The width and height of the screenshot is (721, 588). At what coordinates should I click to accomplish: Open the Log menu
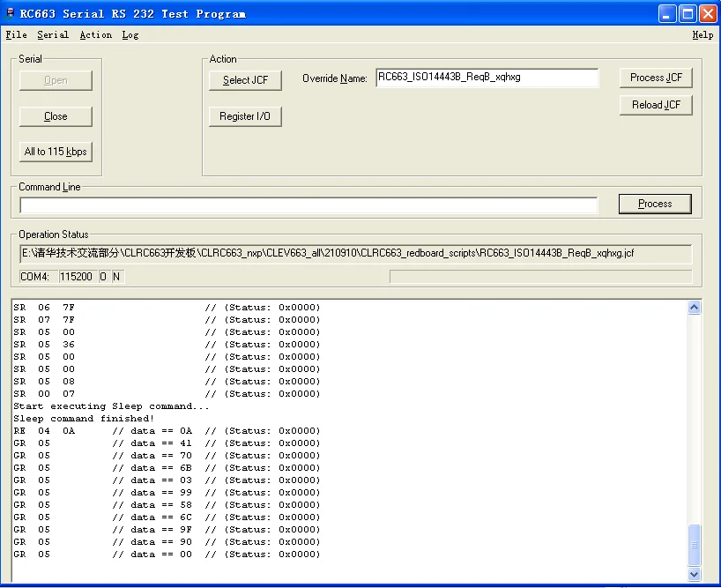pos(130,35)
